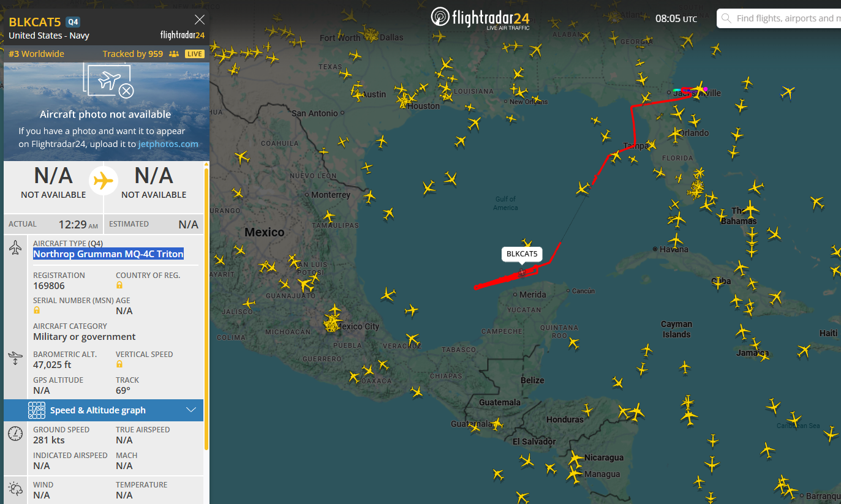Open the jetphotos.com link
The height and width of the screenshot is (504, 841).
(x=168, y=144)
